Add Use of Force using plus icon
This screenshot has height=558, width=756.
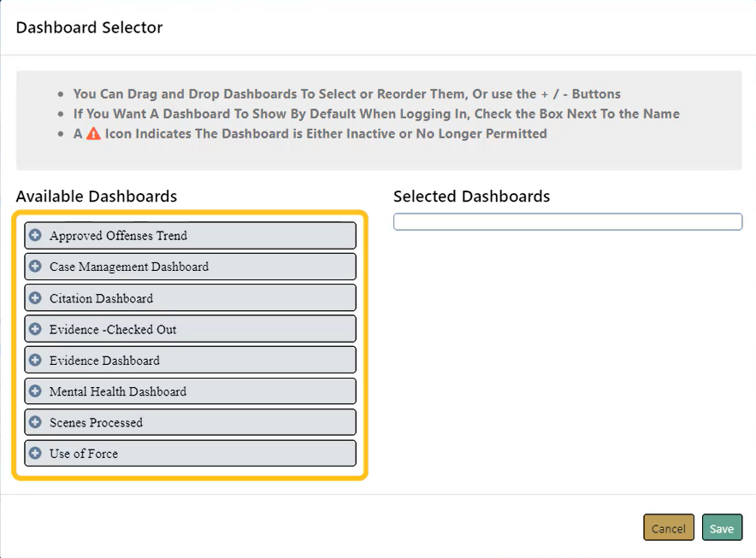pos(35,454)
